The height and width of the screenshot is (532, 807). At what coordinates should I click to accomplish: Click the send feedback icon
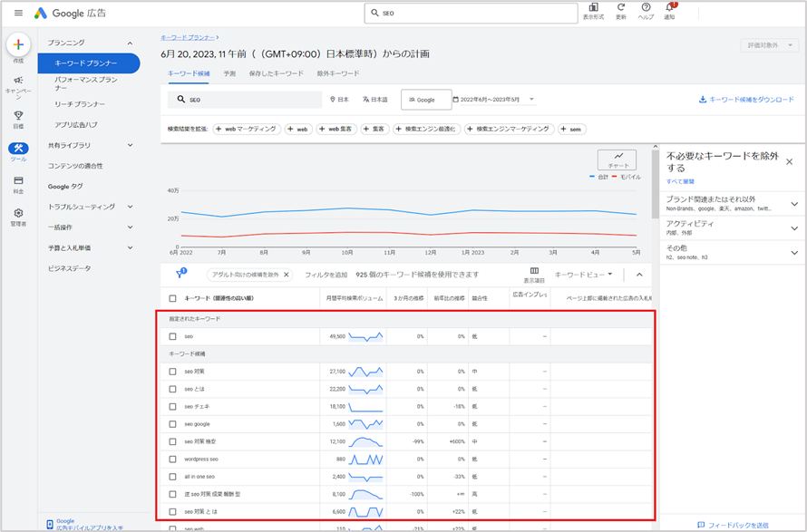tap(701, 525)
